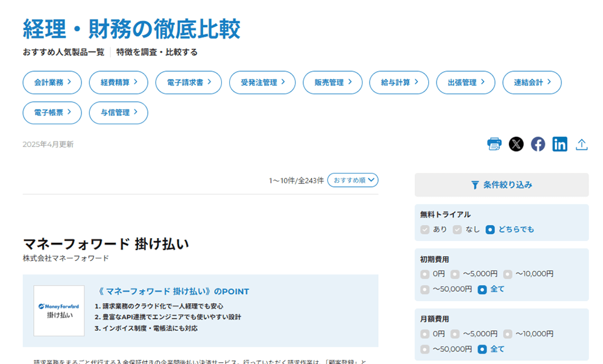Open the おすすめ順 sort dropdown
603x364 pixels.
[353, 180]
